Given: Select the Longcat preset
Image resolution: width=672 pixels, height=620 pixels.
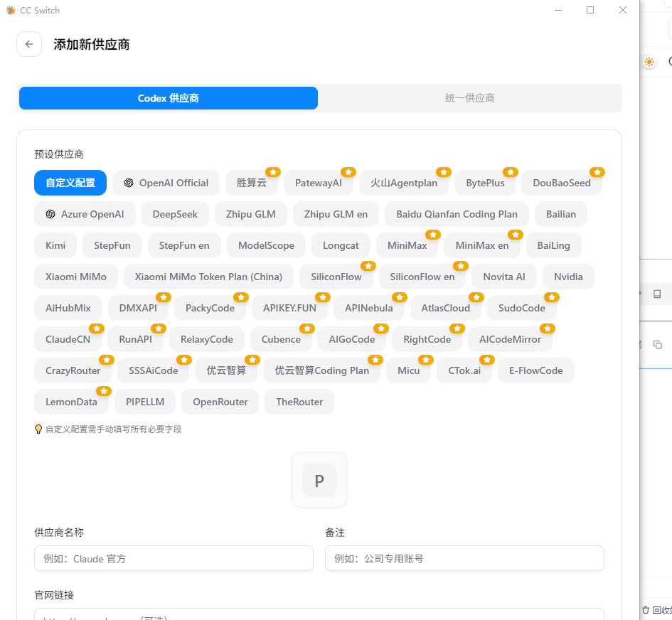Looking at the screenshot, I should pos(341,245).
